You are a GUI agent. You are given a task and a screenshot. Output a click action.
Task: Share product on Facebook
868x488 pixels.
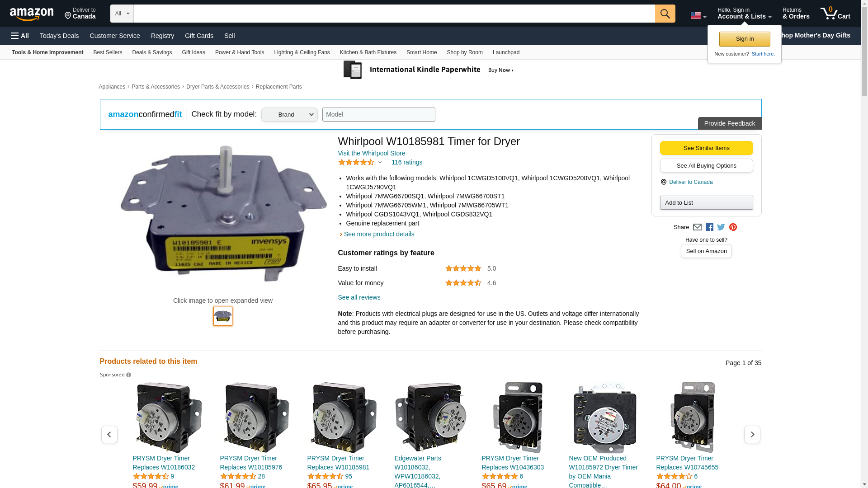(x=709, y=227)
